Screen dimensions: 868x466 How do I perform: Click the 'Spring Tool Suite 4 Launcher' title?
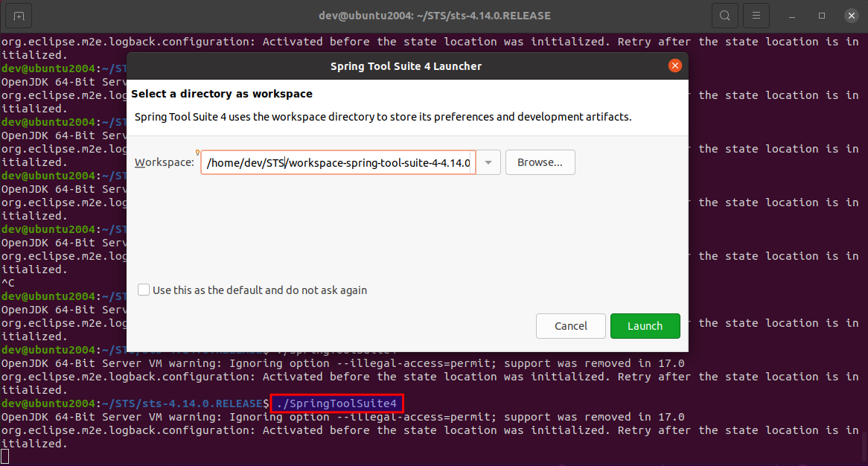point(406,66)
